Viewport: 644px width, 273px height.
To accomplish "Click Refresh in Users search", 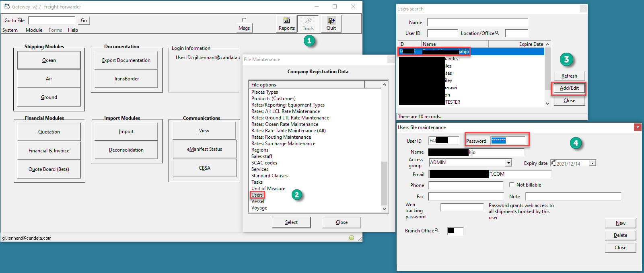I will click(x=569, y=76).
